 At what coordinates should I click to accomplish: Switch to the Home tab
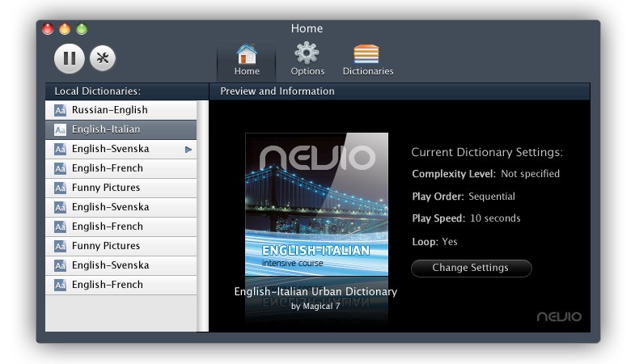coord(247,60)
